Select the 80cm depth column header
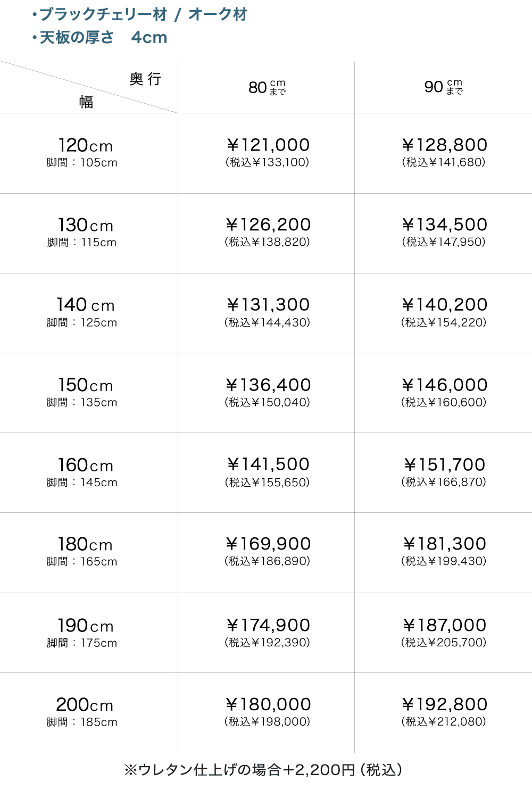The image size is (532, 798). point(267,87)
